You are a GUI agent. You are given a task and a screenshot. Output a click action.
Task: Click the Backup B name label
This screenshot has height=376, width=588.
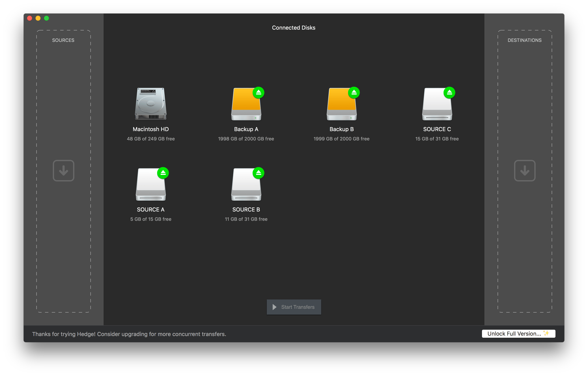(x=342, y=129)
